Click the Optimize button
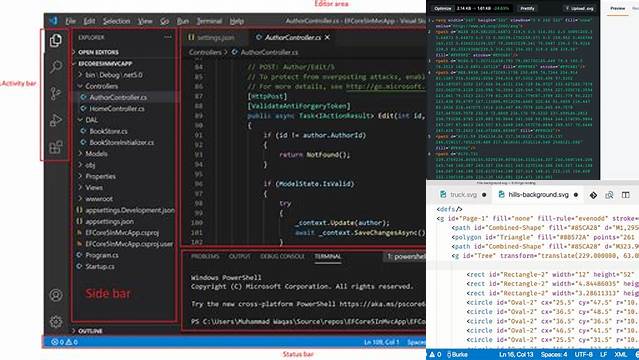The image size is (639, 360). pos(443,8)
